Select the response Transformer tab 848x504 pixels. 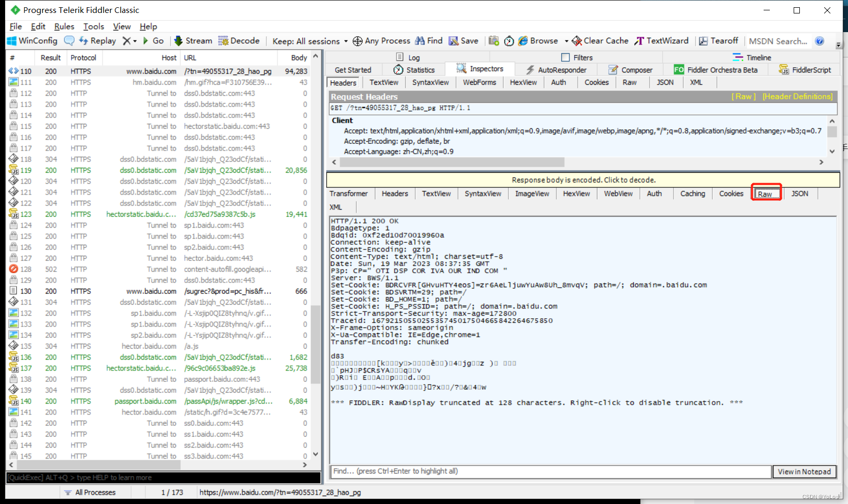pos(348,194)
